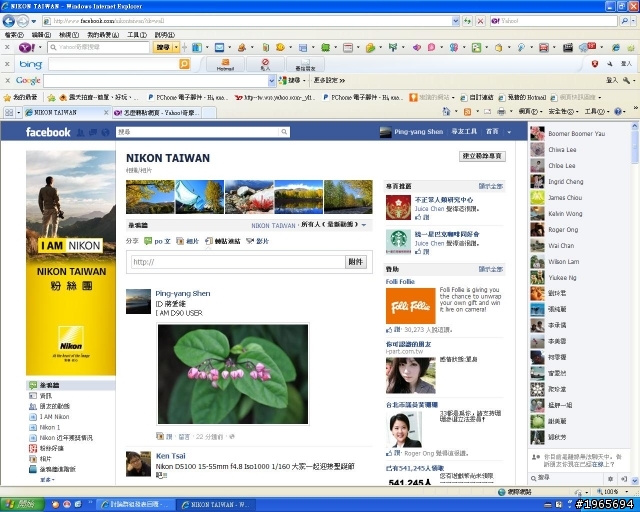
Task: Click the search magnifier next to Yahoo search box
Action: 624,21
